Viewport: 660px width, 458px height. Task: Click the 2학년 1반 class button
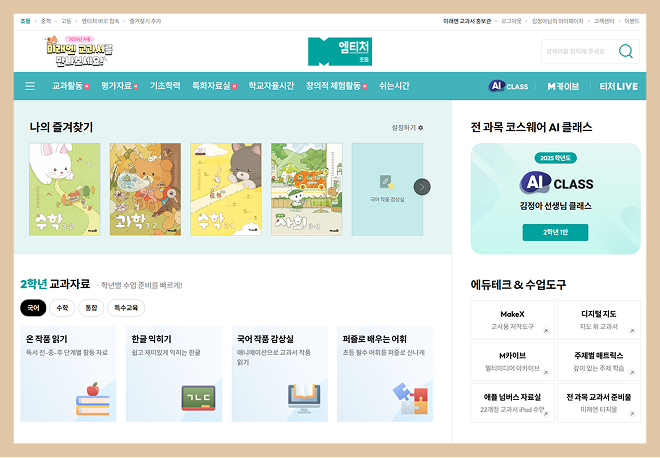pos(555,232)
